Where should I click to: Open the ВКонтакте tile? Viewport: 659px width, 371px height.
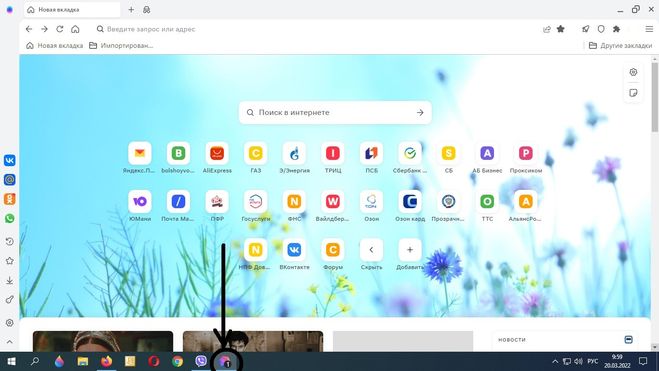294,255
